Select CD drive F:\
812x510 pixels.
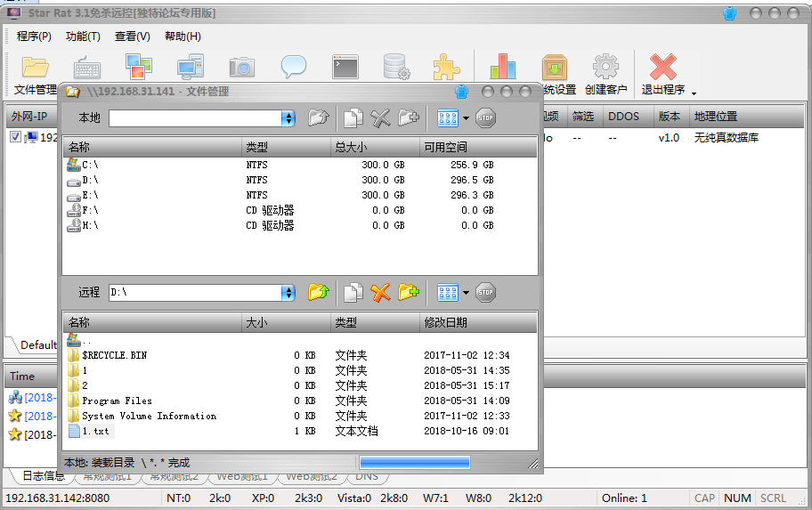pyautogui.click(x=82, y=210)
